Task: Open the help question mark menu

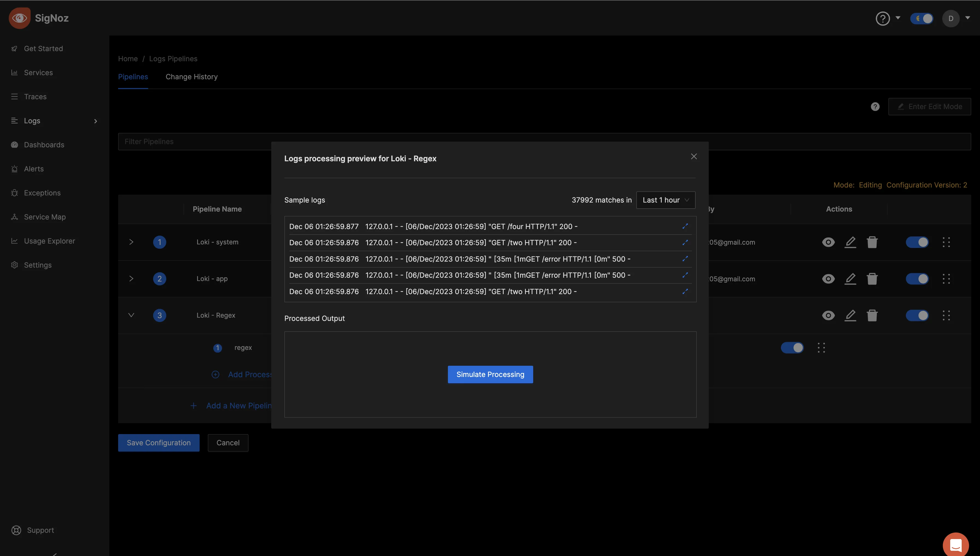Action: coord(883,18)
